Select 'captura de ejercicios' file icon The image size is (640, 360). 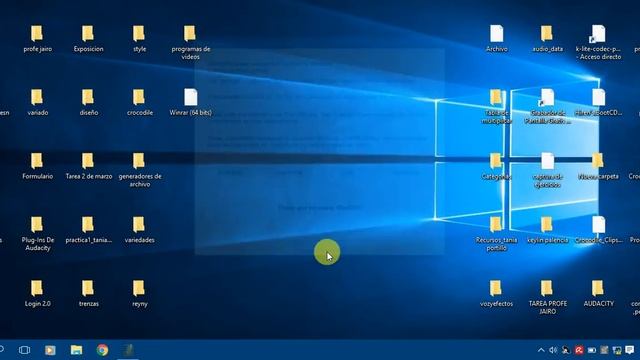pyautogui.click(x=547, y=161)
